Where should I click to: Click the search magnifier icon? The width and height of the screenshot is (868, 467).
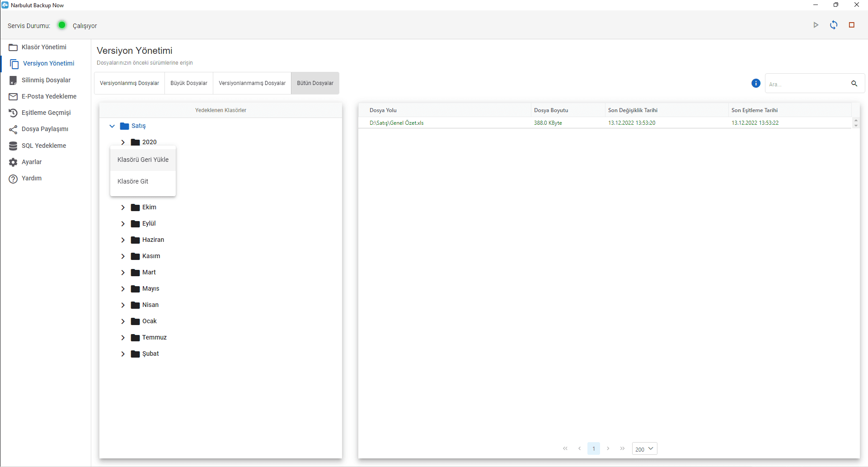pyautogui.click(x=854, y=84)
